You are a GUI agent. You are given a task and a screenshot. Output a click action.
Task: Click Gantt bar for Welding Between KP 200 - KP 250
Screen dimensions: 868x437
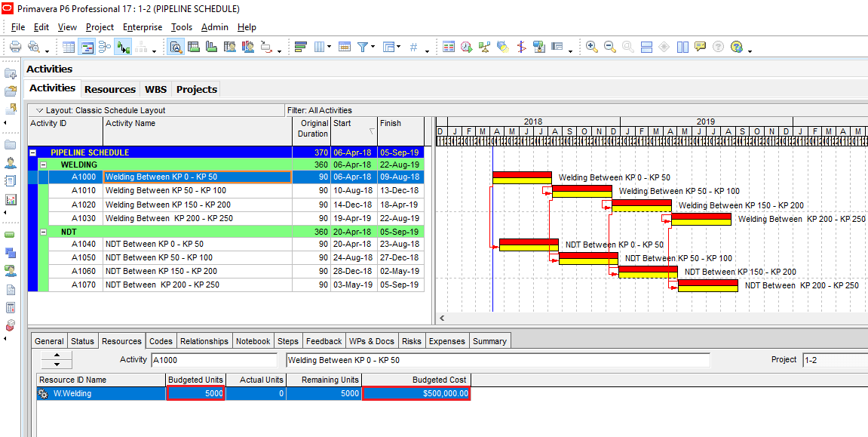click(701, 220)
